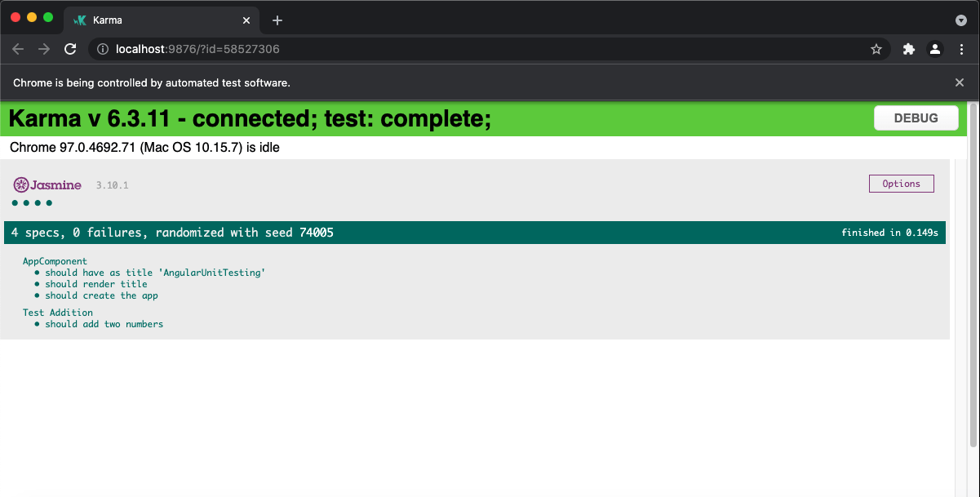Switch to the Karma browser tab
The width and height of the screenshot is (980, 497).
coord(155,20)
